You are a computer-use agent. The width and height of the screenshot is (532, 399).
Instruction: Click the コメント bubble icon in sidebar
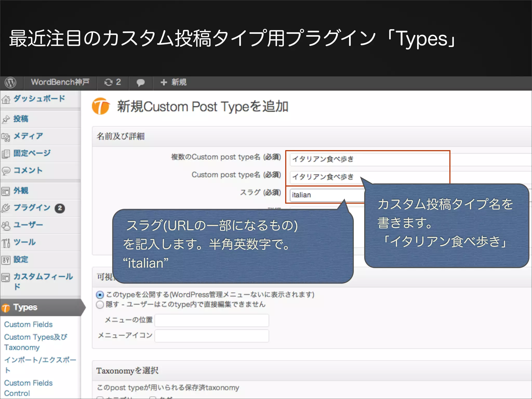(x=6, y=171)
